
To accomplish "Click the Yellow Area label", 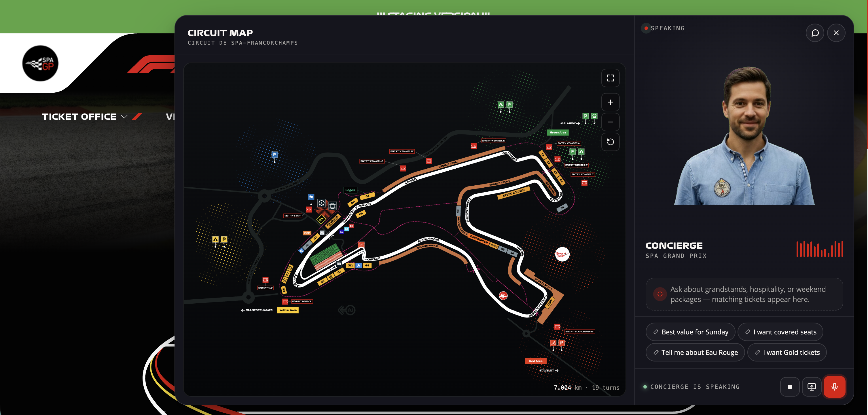I will tap(288, 310).
